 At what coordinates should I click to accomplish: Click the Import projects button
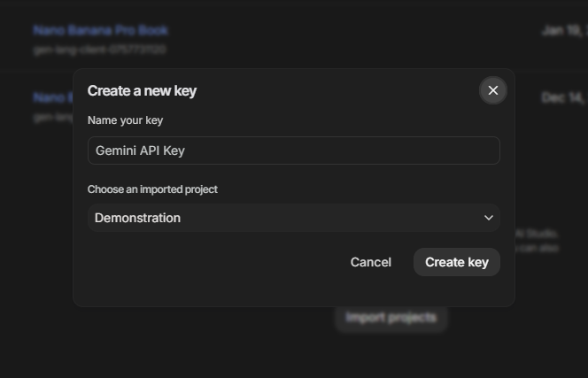click(x=391, y=318)
